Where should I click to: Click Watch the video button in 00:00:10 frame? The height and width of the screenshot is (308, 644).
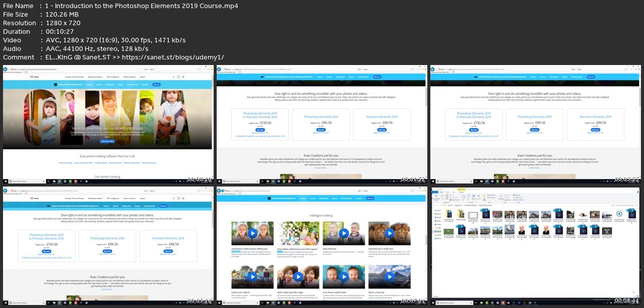click(x=107, y=141)
